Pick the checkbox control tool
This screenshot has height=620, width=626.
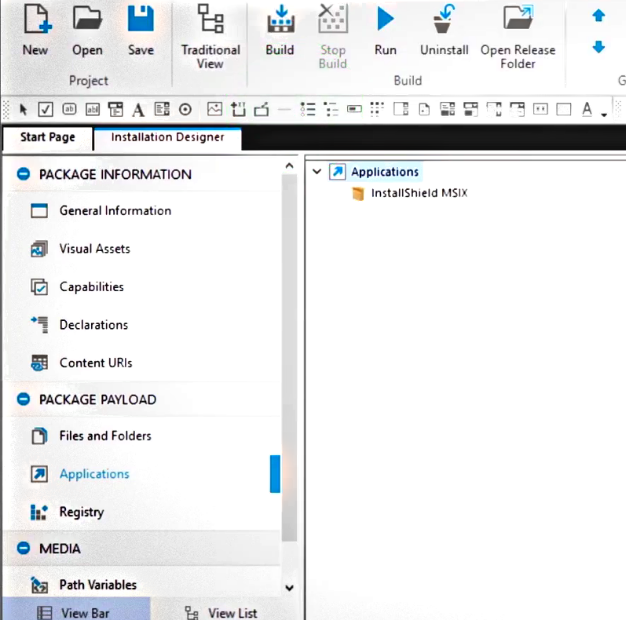tap(45, 109)
